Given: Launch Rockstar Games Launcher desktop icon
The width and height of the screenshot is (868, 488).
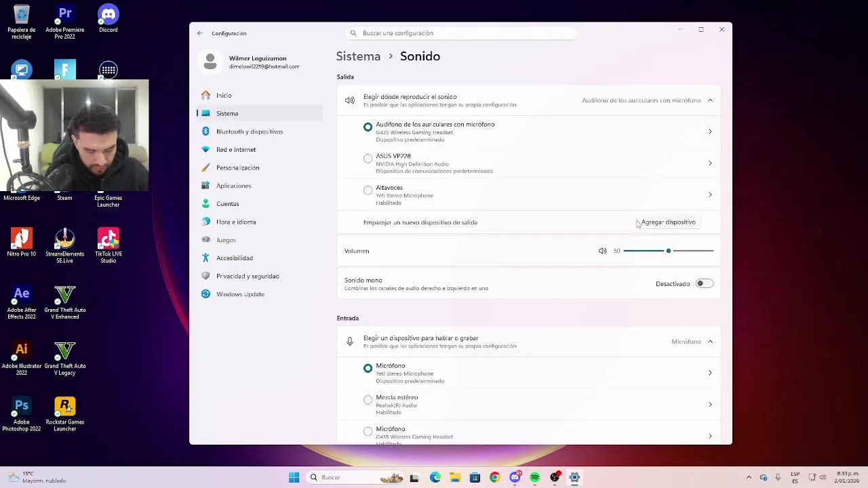Looking at the screenshot, I should coord(65,415).
